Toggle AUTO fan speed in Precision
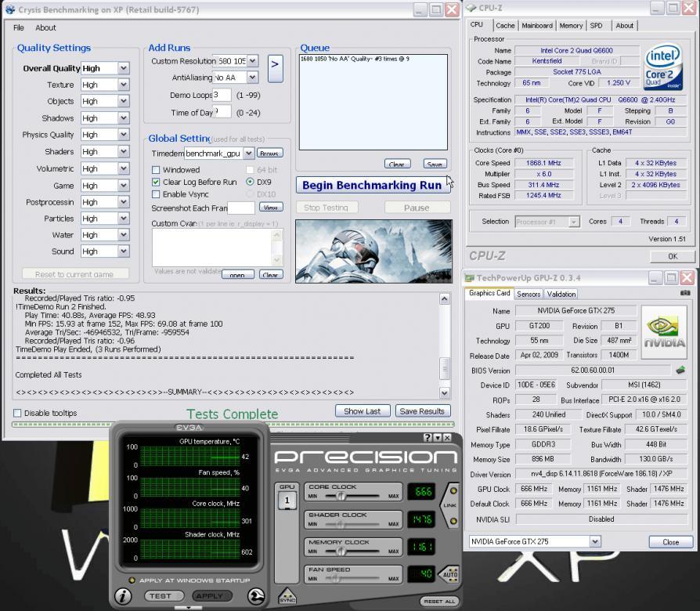The width and height of the screenshot is (700, 611). point(450,574)
